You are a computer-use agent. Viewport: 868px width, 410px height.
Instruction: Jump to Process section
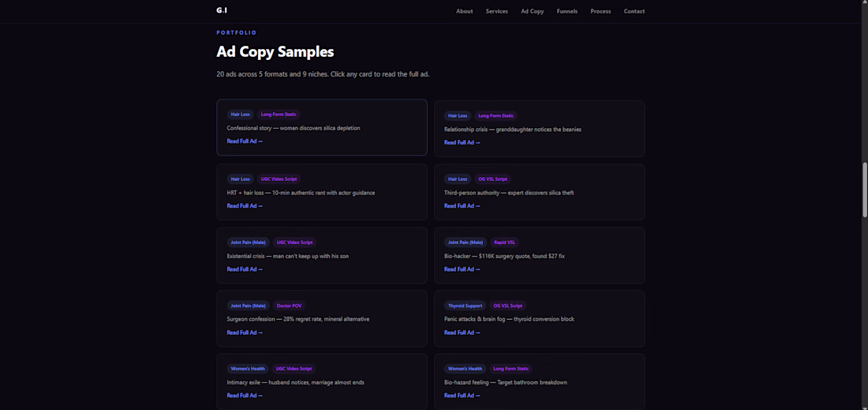click(600, 11)
